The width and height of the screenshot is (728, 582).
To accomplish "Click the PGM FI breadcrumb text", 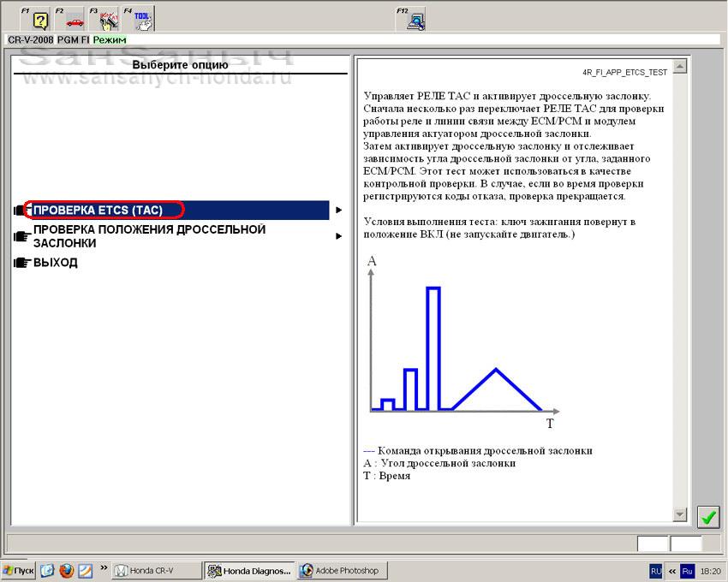I will tap(73, 40).
